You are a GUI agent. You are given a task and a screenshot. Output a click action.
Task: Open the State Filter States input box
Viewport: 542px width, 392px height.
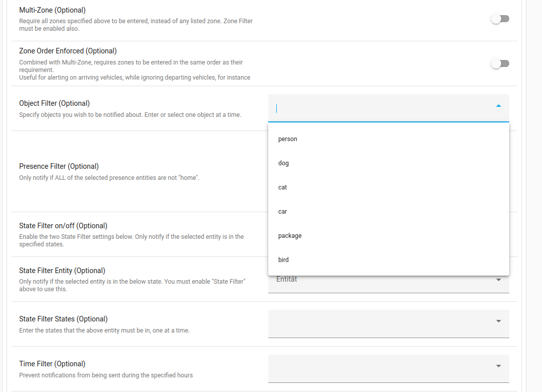point(378,323)
